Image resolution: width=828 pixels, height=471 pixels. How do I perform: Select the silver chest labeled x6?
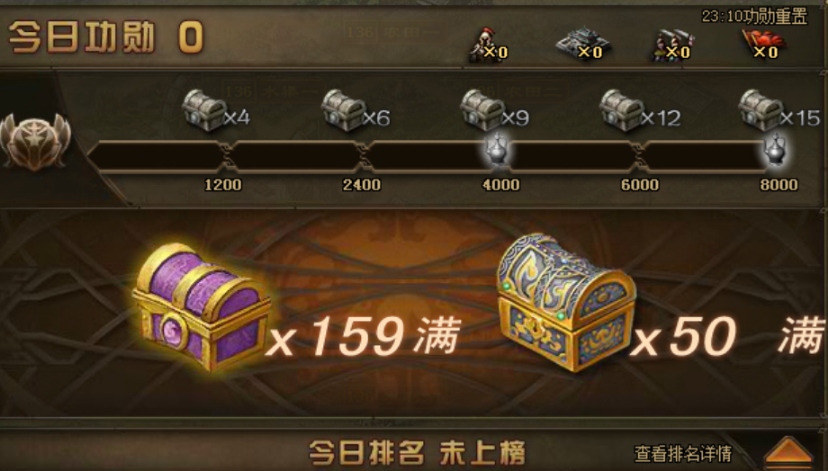pyautogui.click(x=343, y=110)
